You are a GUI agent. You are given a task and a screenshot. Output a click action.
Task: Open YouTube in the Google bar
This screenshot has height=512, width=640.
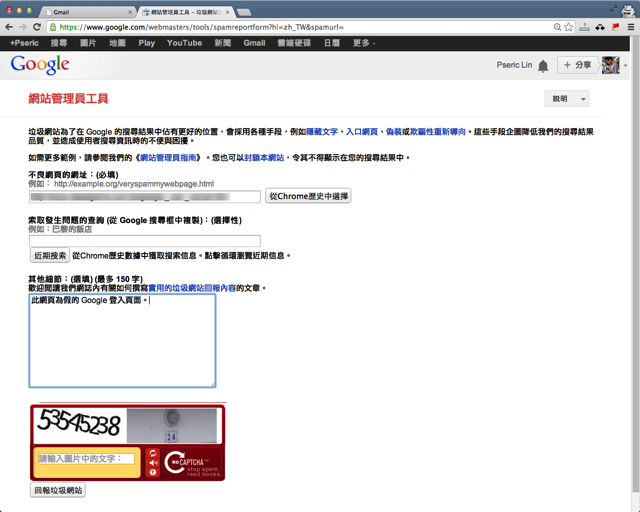click(x=184, y=43)
